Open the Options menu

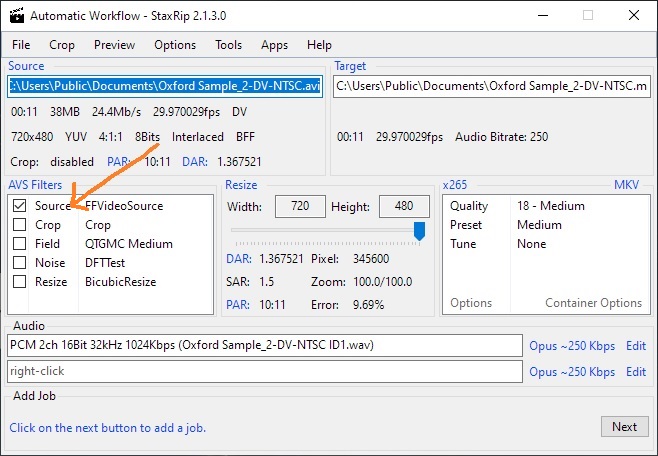pos(175,45)
